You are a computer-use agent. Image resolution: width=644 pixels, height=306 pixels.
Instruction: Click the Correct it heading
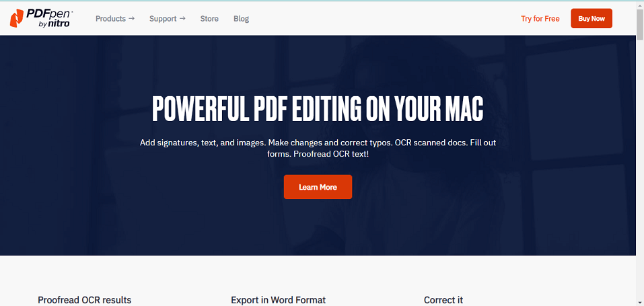click(x=443, y=300)
